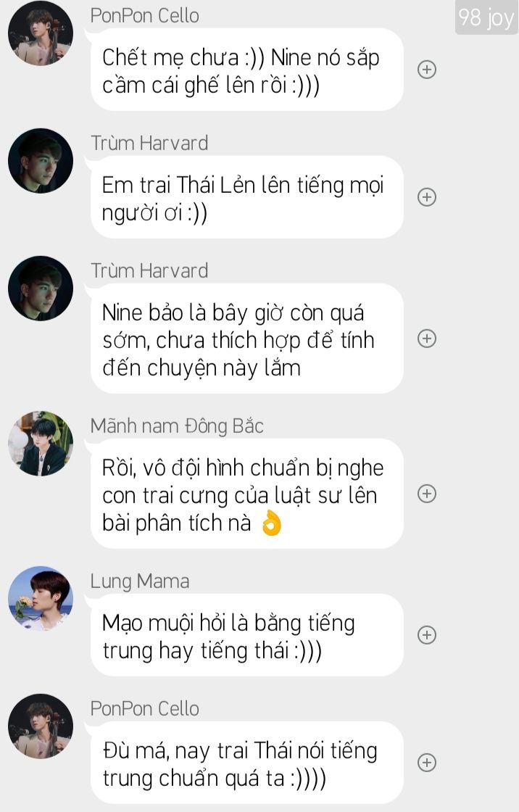Tap the plus icon beside "Đù má, nay trai Thái" message
The image size is (519, 812).
click(427, 762)
